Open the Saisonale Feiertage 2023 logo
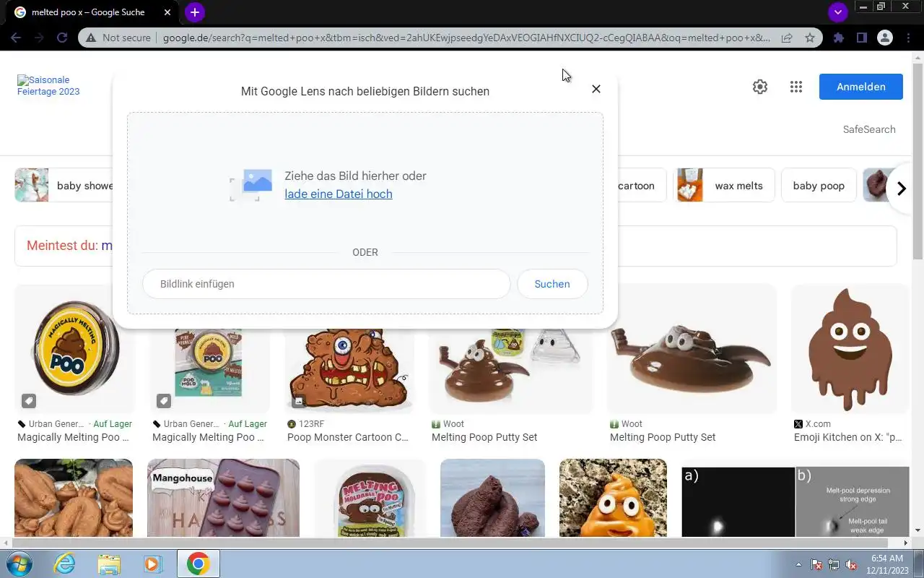The width and height of the screenshot is (924, 578). [48, 86]
